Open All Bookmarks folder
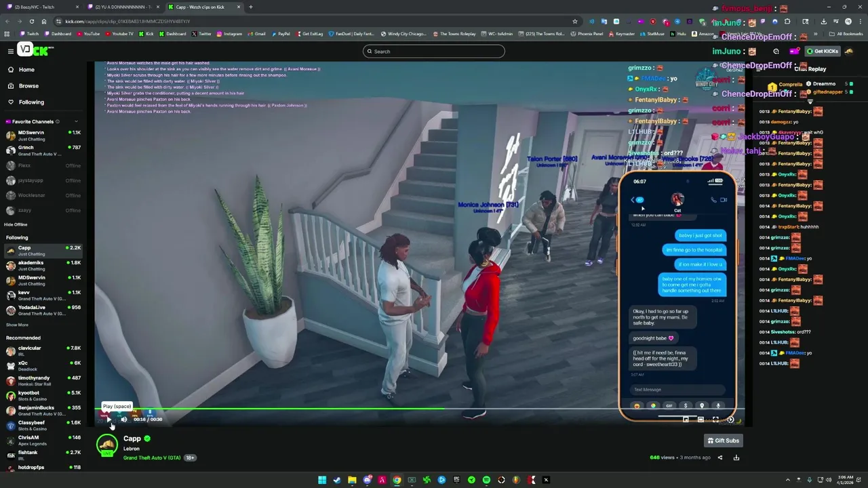The height and width of the screenshot is (488, 868). (848, 34)
